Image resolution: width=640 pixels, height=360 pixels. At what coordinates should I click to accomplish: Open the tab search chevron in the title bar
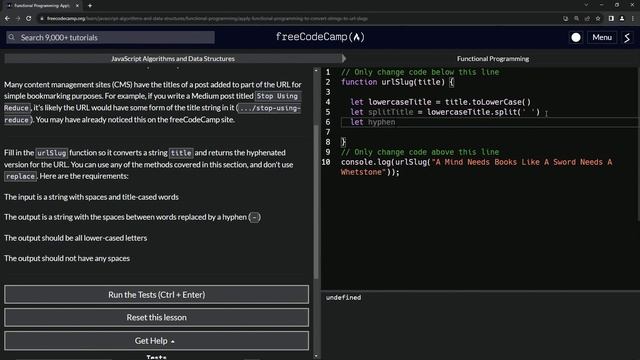586,5
